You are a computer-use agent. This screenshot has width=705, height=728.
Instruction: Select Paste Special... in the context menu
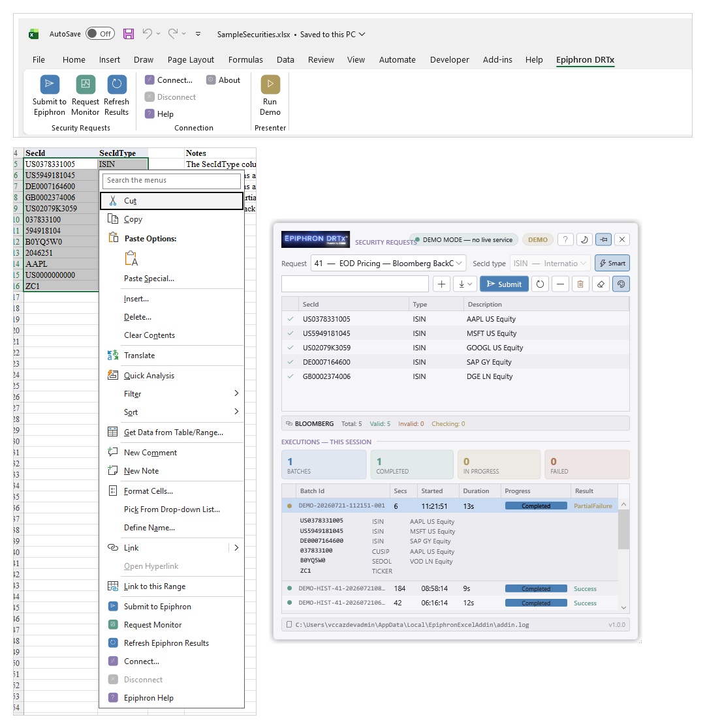coord(172,279)
